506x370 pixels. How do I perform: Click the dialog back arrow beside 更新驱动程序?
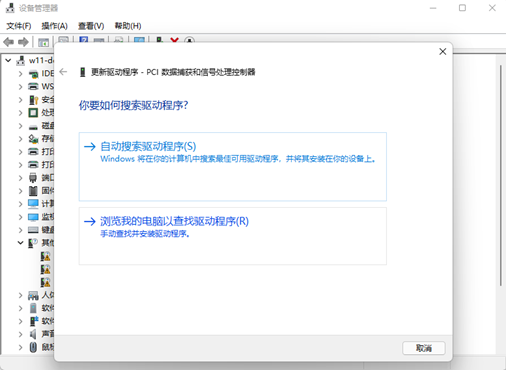pyautogui.click(x=63, y=72)
